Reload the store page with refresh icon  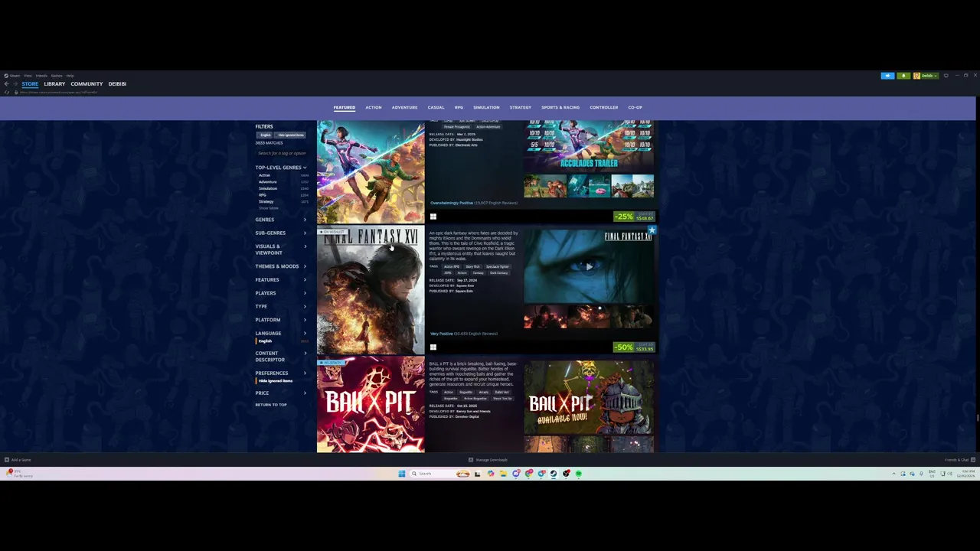[7, 93]
